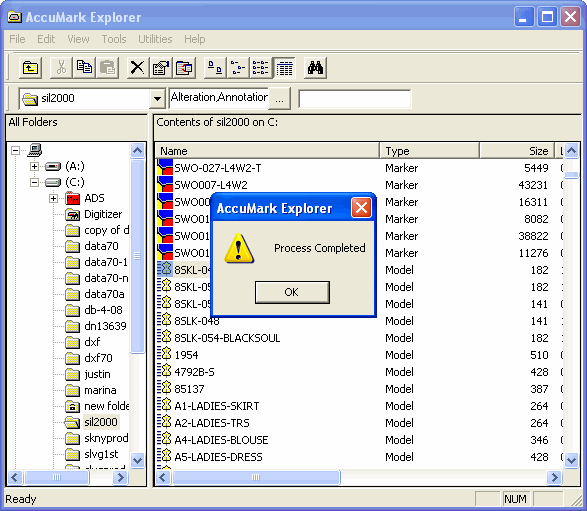Select the sil2000 folder in tree
Screen dimensions: 587x511
pyautogui.click(x=101, y=422)
